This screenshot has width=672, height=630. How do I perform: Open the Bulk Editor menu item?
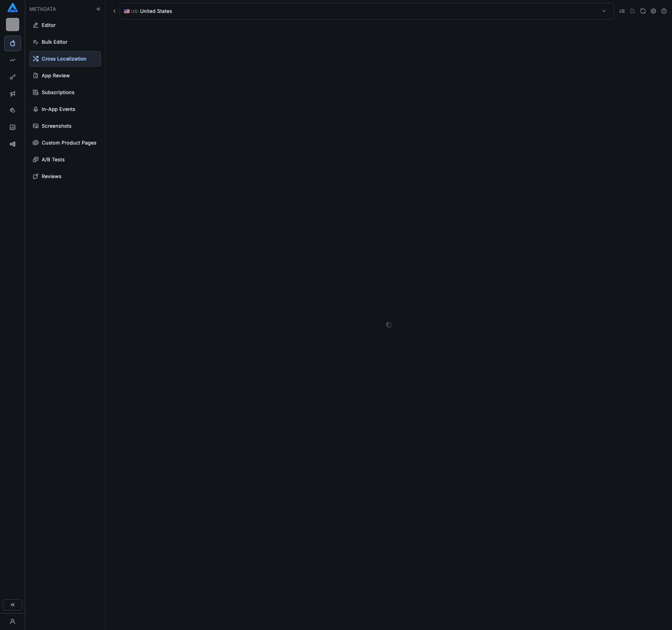pos(54,42)
